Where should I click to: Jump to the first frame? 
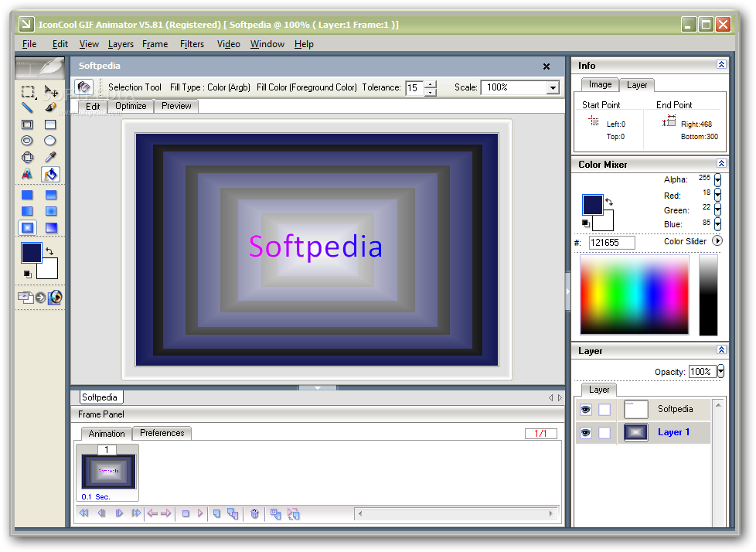[x=84, y=513]
